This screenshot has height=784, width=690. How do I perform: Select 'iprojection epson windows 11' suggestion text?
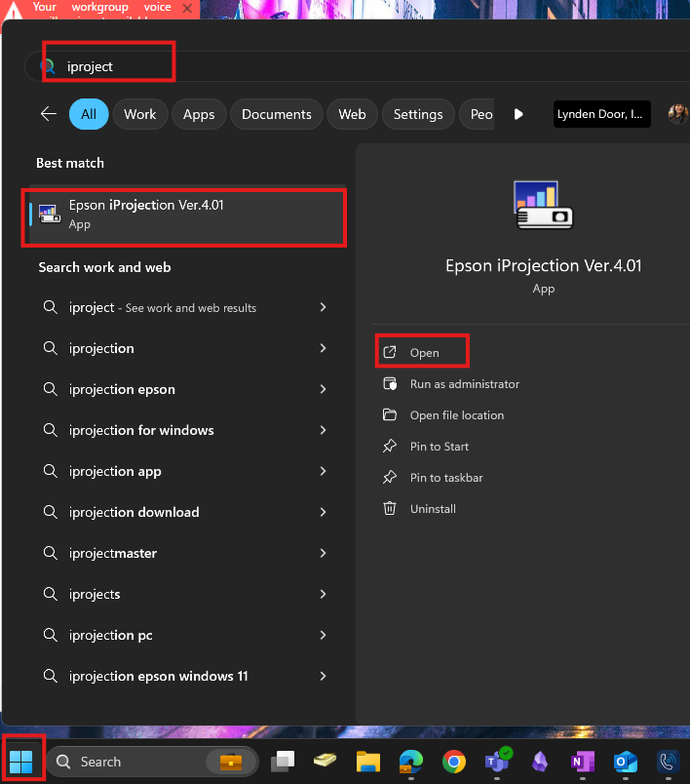(159, 677)
